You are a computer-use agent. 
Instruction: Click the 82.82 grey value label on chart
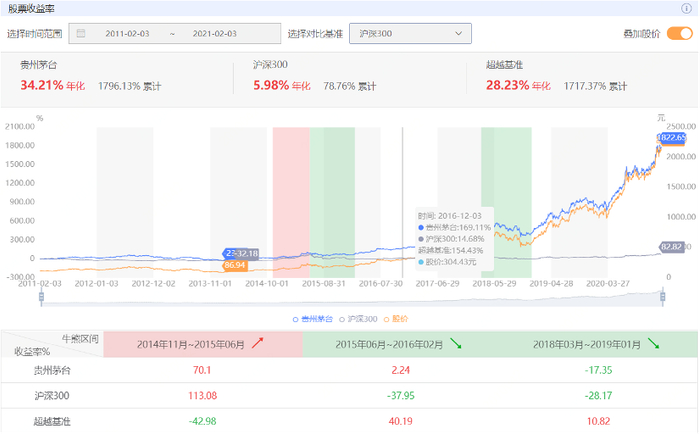click(x=671, y=246)
